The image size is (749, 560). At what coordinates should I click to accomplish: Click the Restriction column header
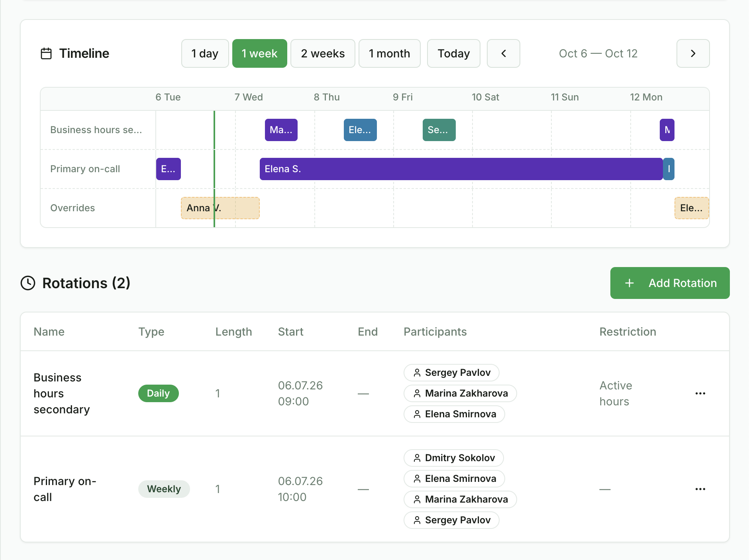[x=627, y=332]
